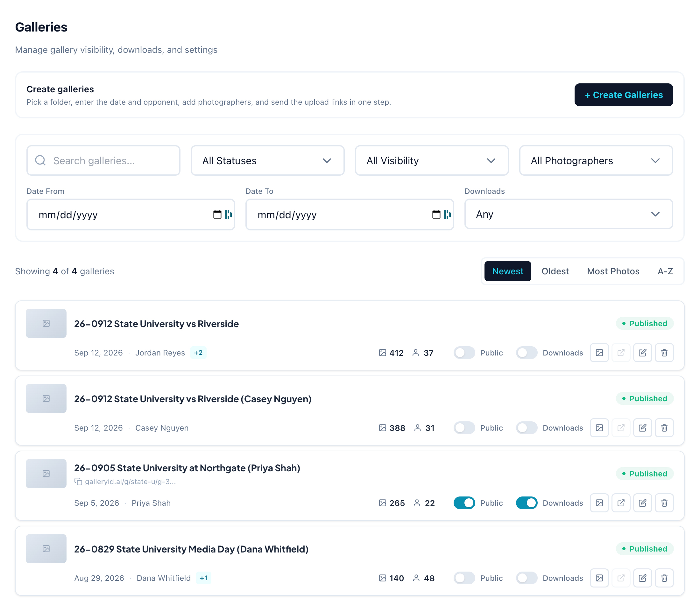This screenshot has width=700, height=605.
Task: Delete the Media Day gallery
Action: [x=664, y=578]
